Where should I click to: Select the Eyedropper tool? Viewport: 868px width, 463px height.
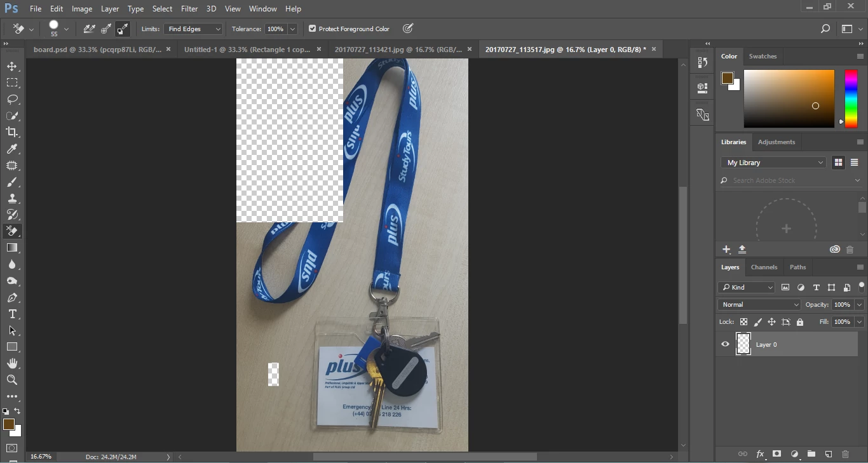point(12,149)
